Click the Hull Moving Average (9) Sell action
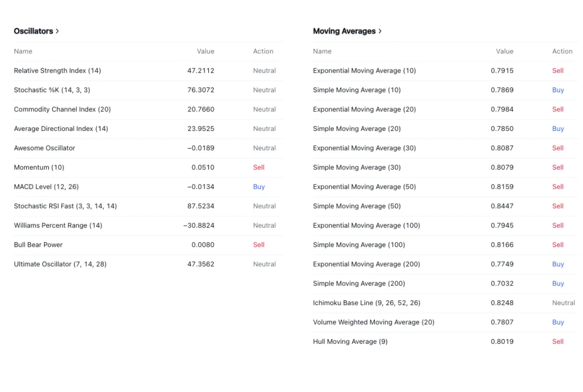 (x=558, y=341)
